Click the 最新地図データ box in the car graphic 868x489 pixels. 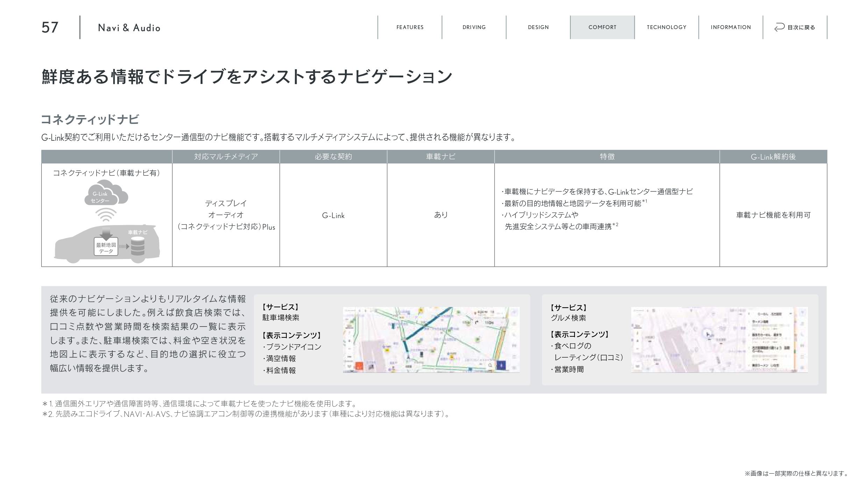(106, 247)
